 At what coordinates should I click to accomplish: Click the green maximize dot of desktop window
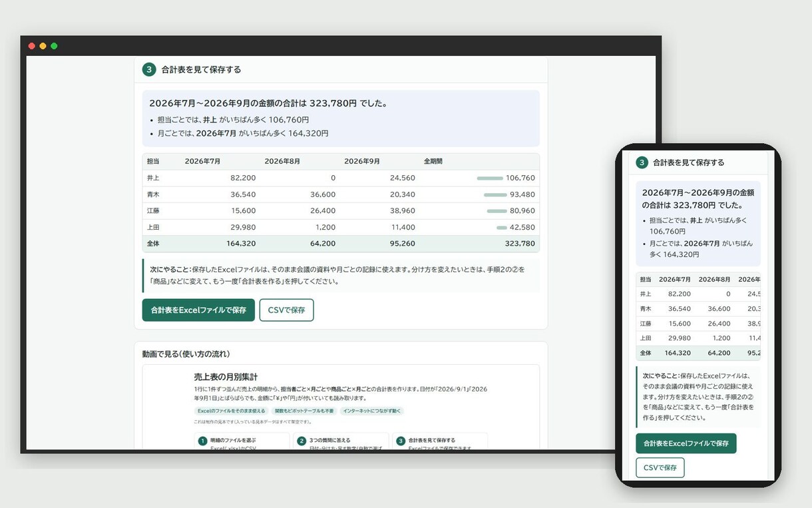pos(54,46)
